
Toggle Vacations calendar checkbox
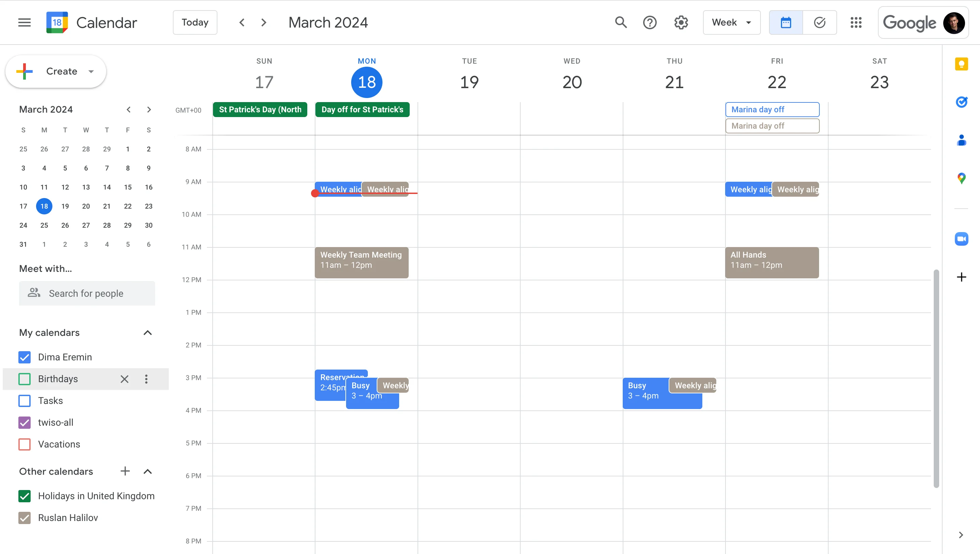coord(24,444)
